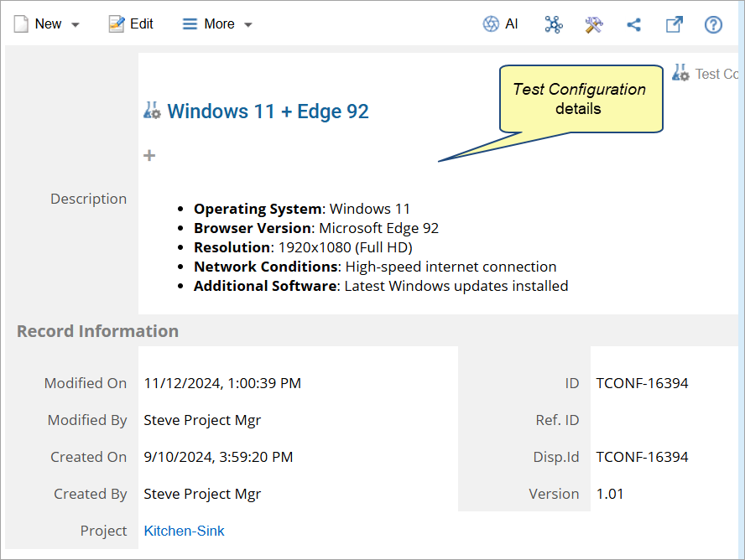This screenshot has height=560, width=745.
Task: Select the Modified On value 11/12/2024, 1:00:39 PM
Action: [x=222, y=383]
